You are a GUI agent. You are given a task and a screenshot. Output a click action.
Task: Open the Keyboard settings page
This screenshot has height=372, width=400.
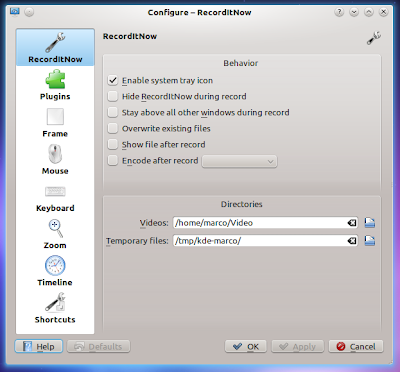pos(55,197)
